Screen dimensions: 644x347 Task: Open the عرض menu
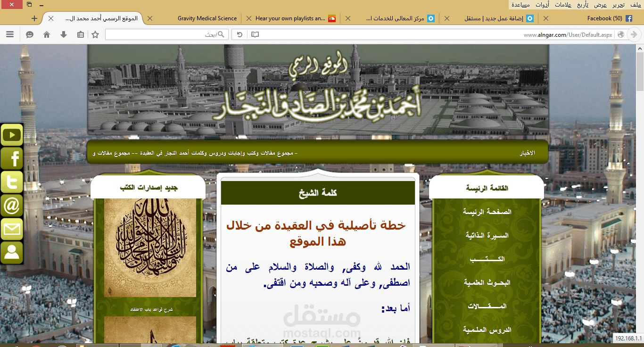[601, 5]
